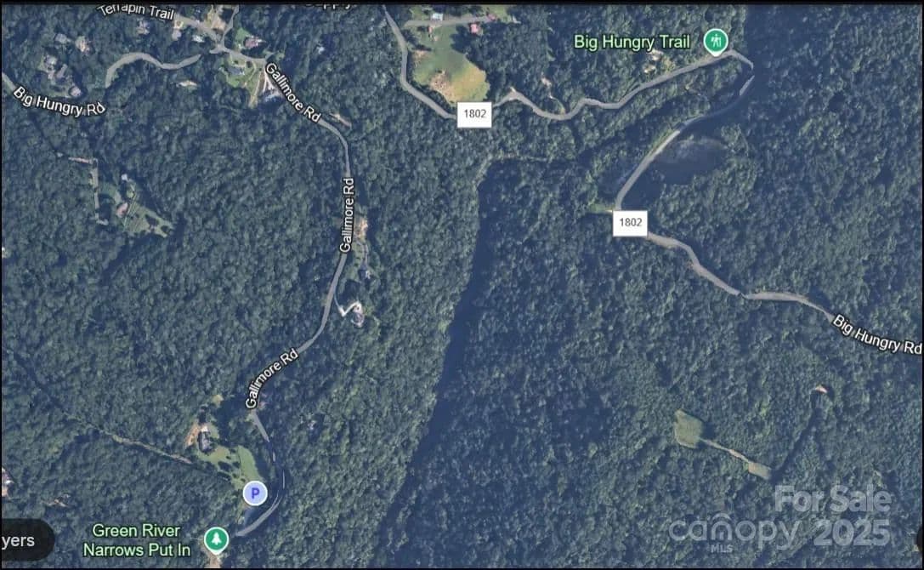
Task: Click the topmost diagonal Gallimore Rd label
Action: [x=293, y=93]
